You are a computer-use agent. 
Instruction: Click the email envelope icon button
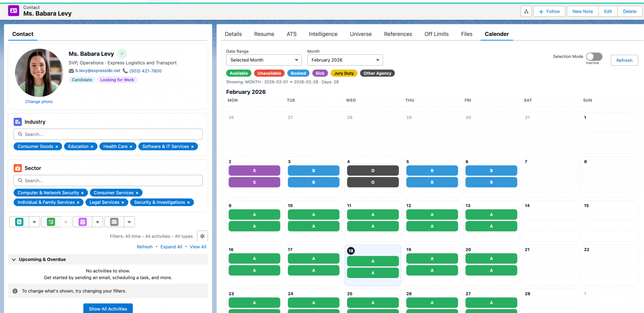(114, 222)
